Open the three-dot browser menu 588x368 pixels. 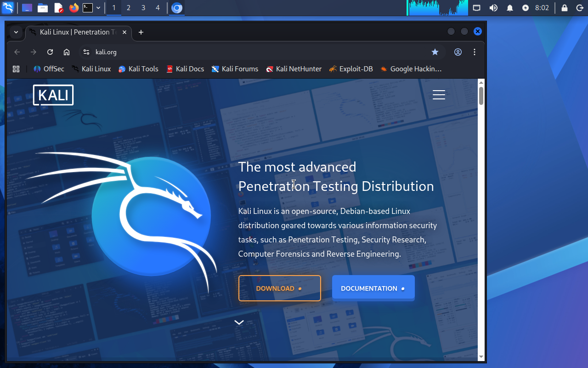pyautogui.click(x=475, y=52)
